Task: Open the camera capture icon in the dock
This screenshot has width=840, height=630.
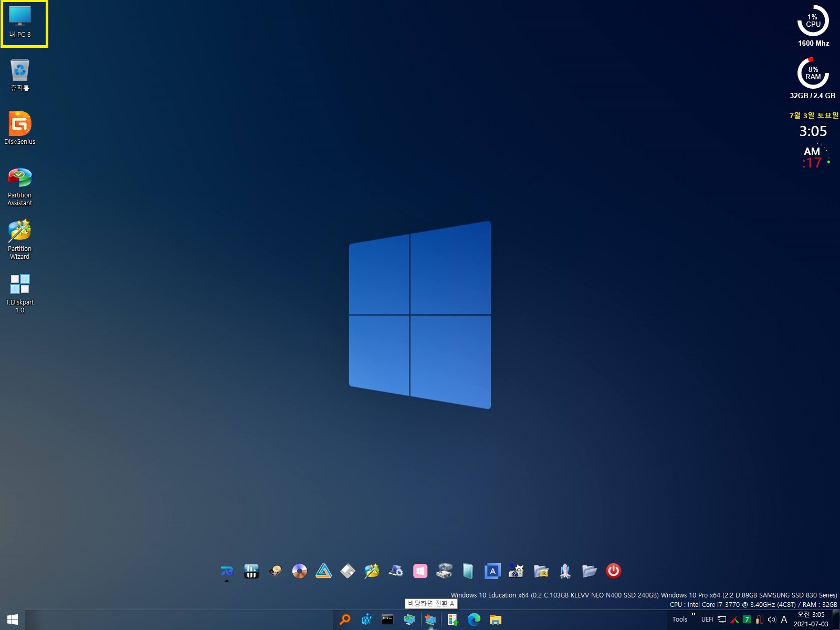Action: point(517,571)
